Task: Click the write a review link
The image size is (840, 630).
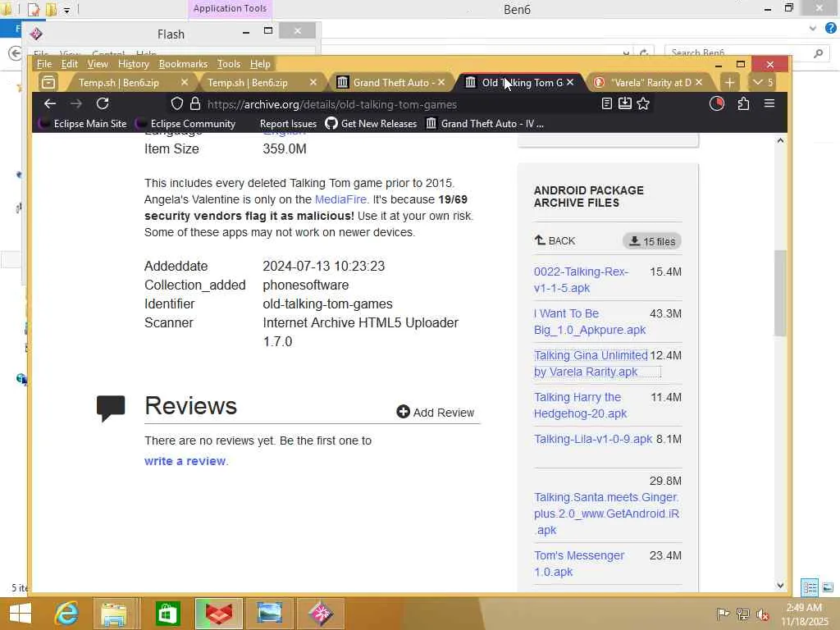Action: click(185, 461)
